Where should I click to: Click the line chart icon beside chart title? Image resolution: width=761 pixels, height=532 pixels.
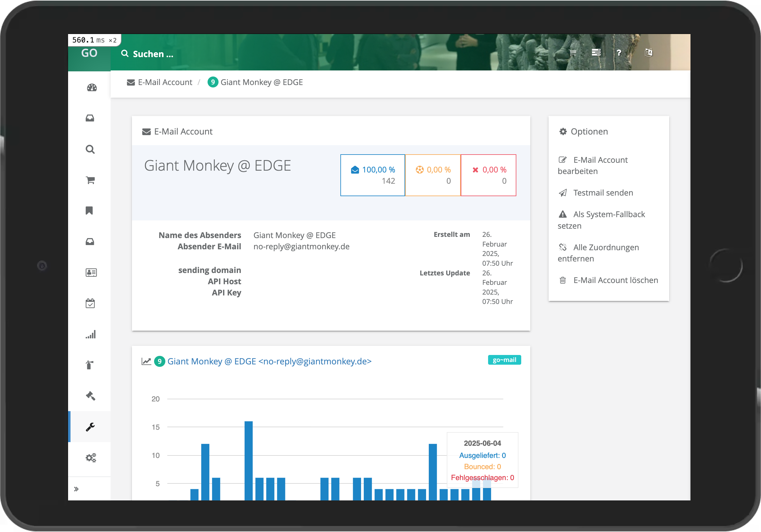(146, 361)
